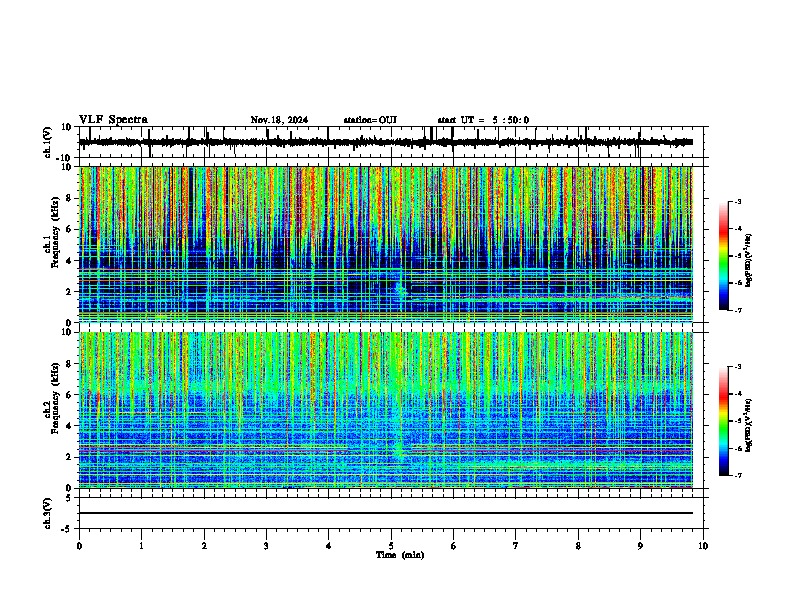Click the ch.1(V) waveform axis label
Viewport: 792px width, 612px height.
click(48, 142)
